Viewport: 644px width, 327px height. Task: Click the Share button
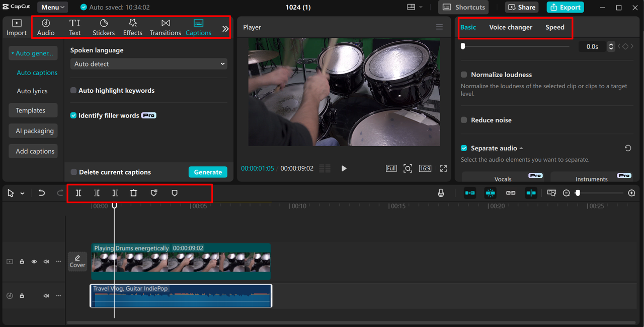point(522,7)
